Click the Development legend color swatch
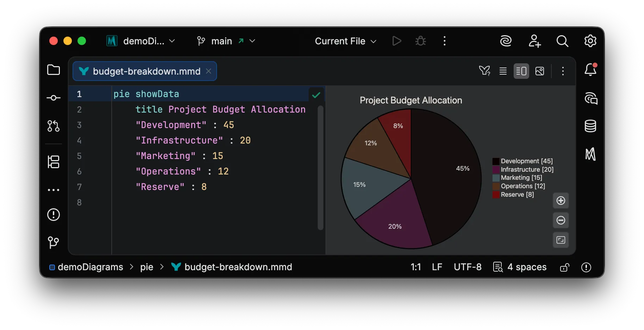This screenshot has height=330, width=644. click(496, 161)
